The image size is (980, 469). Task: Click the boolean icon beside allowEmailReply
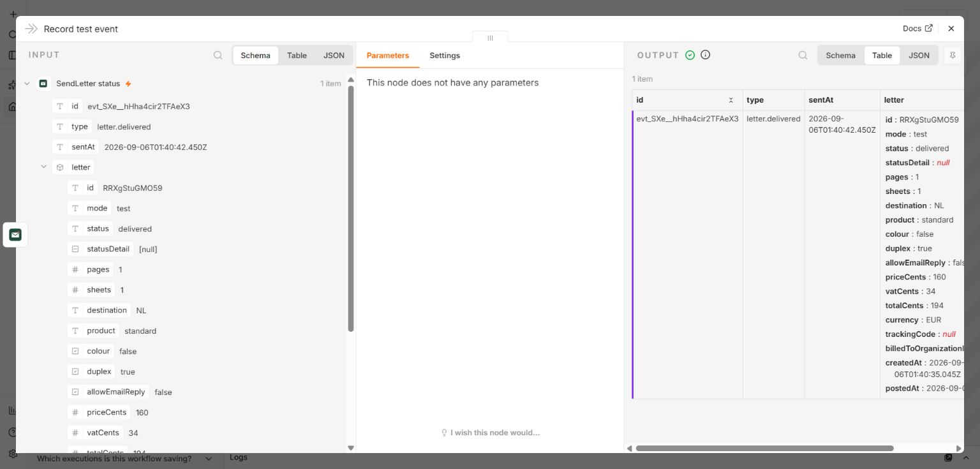75,392
